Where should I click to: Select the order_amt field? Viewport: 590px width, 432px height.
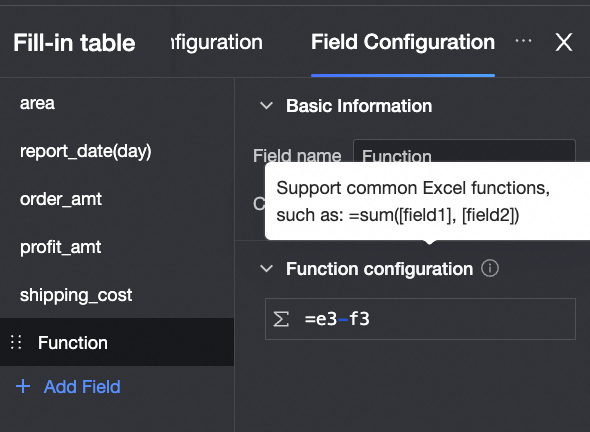(x=117, y=199)
